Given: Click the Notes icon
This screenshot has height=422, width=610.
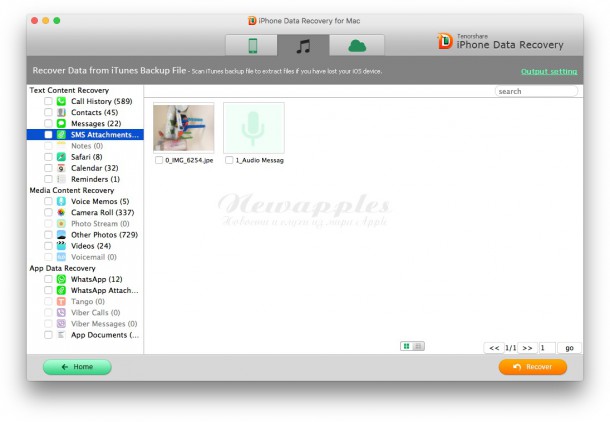Looking at the screenshot, I should (x=61, y=146).
